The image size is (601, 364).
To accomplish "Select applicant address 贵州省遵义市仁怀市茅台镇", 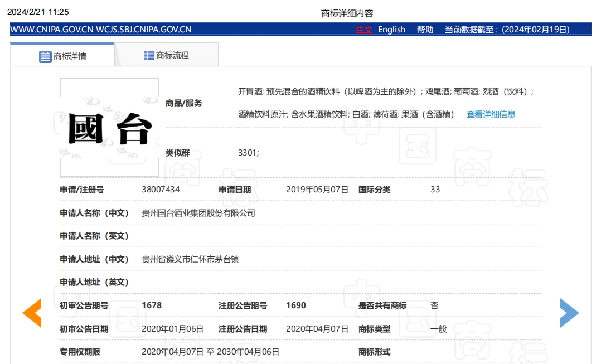I will [190, 259].
